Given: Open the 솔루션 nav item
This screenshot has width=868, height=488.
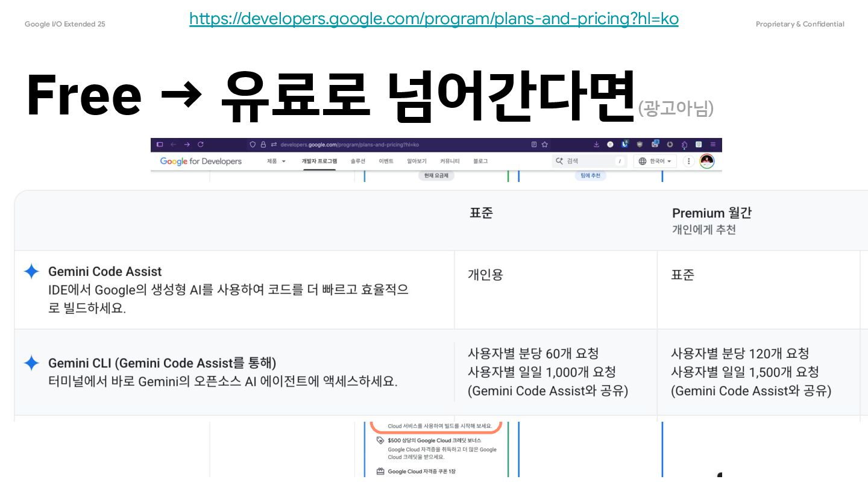Looking at the screenshot, I should pos(358,161).
